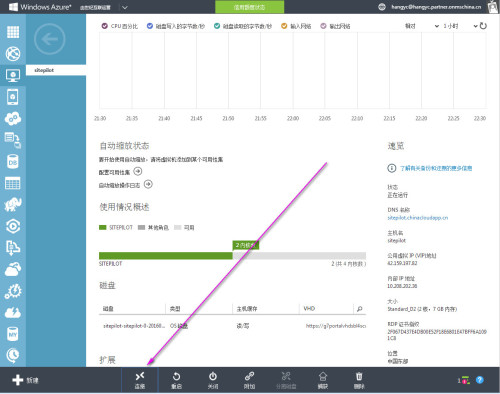500x394 pixels.
Task: Select the sitepilot virtual machine entry
Action: click(56, 70)
